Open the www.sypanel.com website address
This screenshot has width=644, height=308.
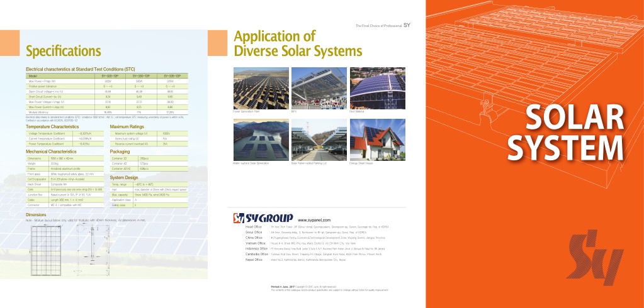(314, 220)
